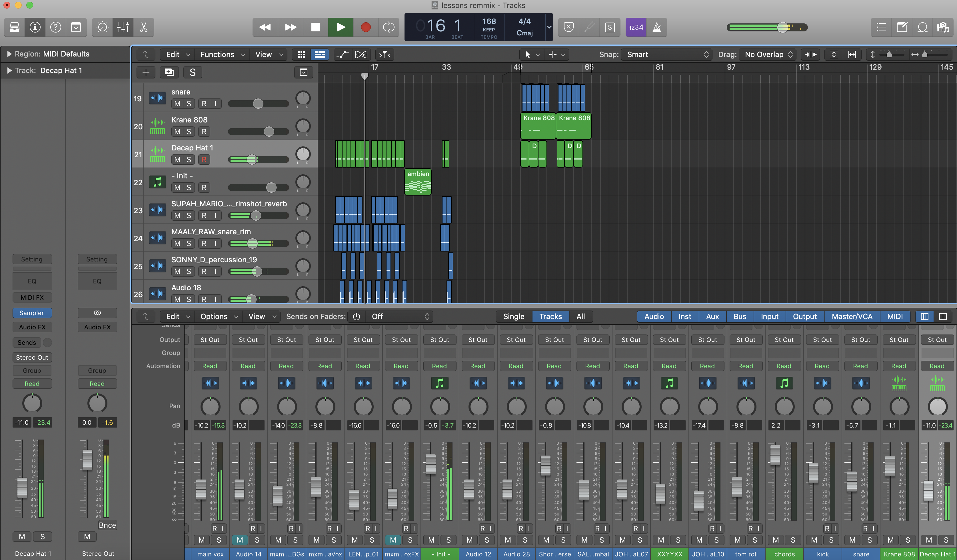The height and width of the screenshot is (560, 957).
Task: Open the mixer Options menu
Action: (x=219, y=317)
